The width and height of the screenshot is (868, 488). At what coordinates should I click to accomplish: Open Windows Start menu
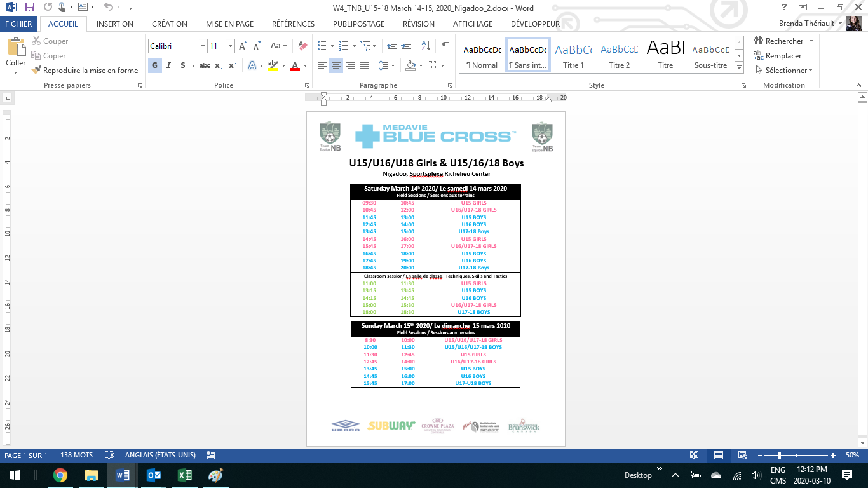click(15, 475)
